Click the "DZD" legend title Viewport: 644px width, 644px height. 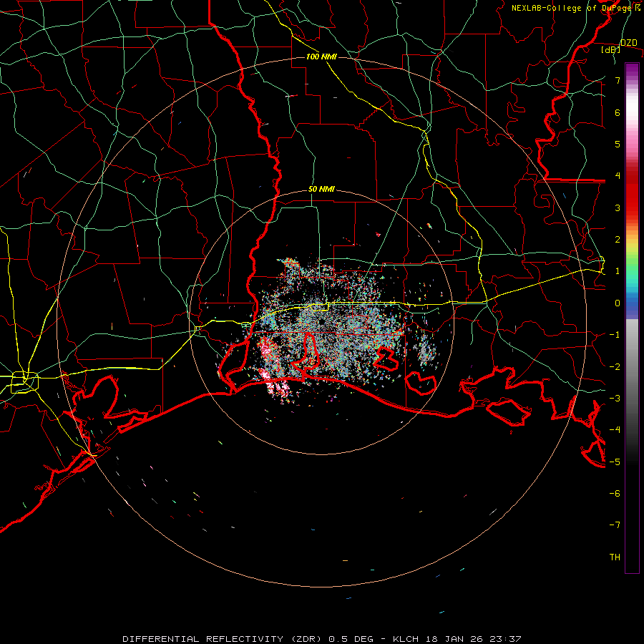pyautogui.click(x=629, y=43)
